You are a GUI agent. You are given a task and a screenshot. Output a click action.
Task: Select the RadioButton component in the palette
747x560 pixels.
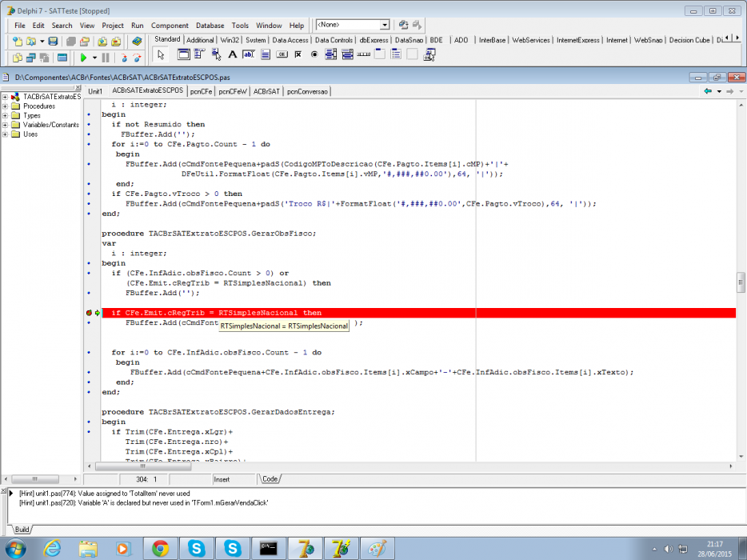[314, 55]
